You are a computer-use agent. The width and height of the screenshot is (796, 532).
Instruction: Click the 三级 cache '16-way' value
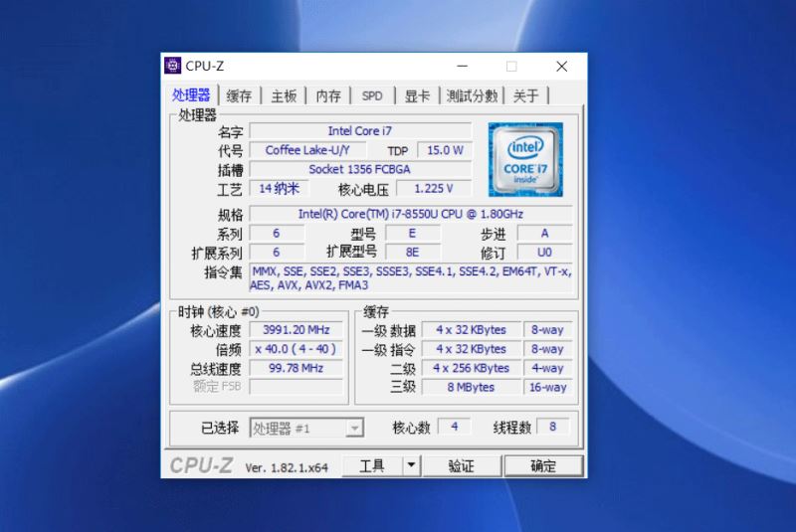pyautogui.click(x=548, y=387)
